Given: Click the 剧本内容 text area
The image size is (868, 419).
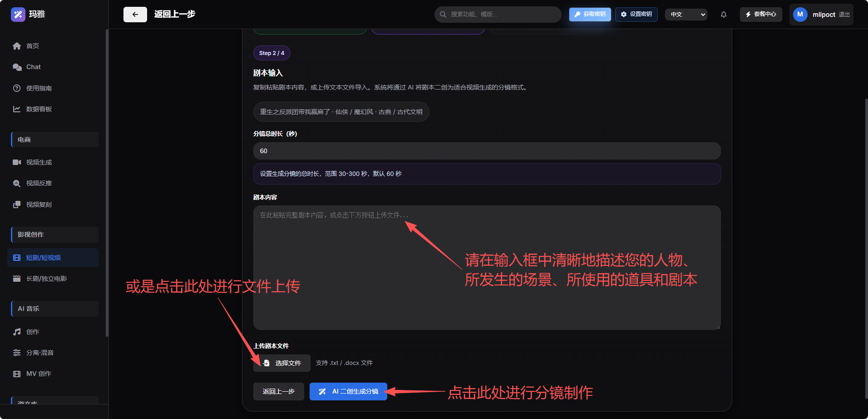Looking at the screenshot, I should tap(487, 268).
